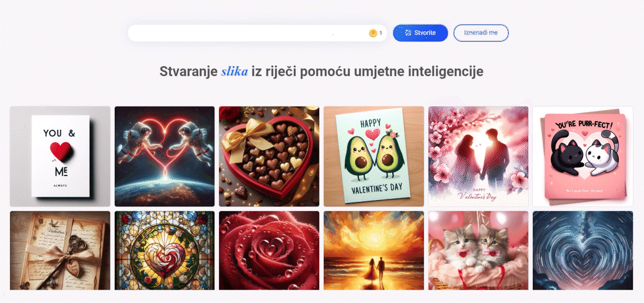Select the vintage letter and key image
The width and height of the screenshot is (644, 303).
click(60, 250)
